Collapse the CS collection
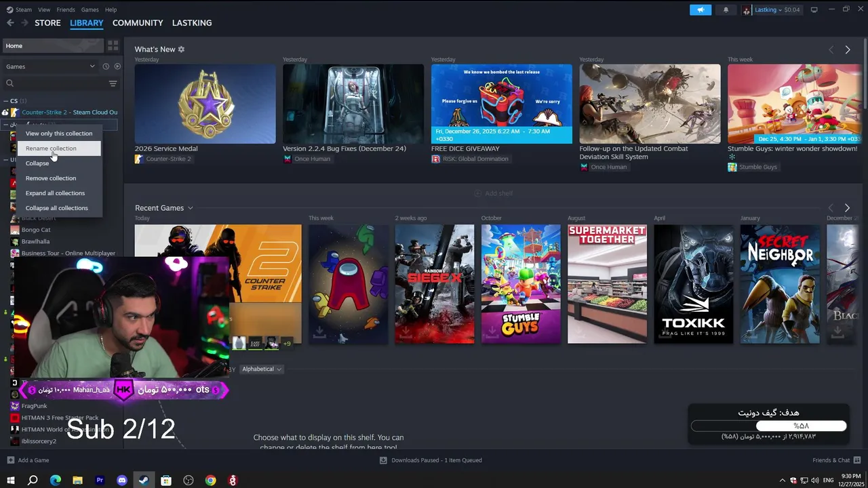The image size is (868, 488). pos(5,101)
